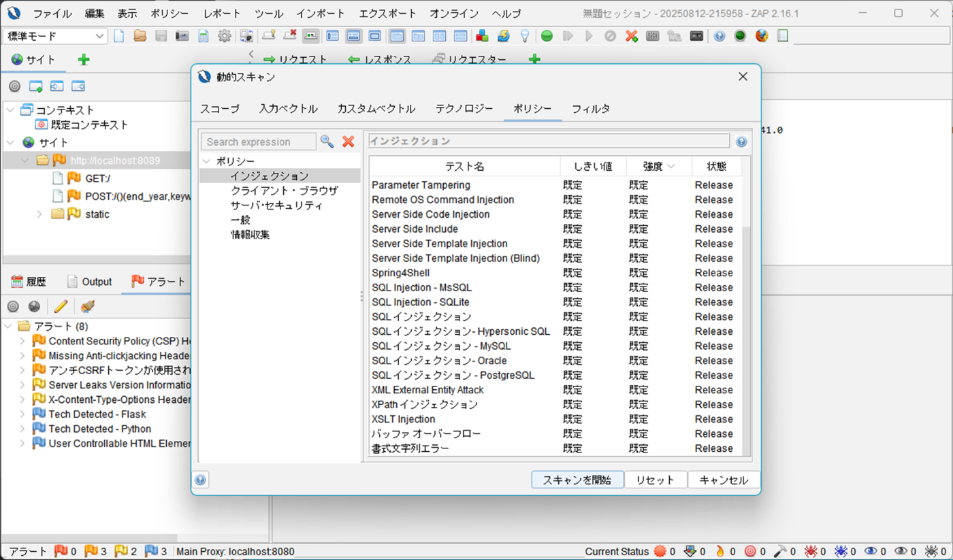This screenshot has height=560, width=953.
Task: Select the SQL Injection - SQLite row
Action: tap(555, 302)
